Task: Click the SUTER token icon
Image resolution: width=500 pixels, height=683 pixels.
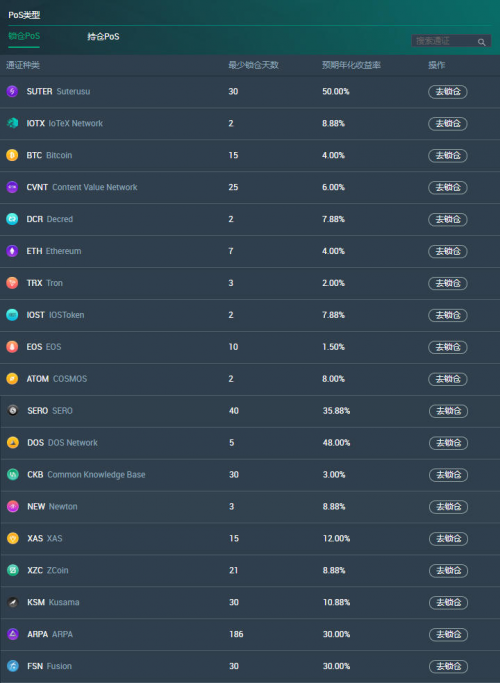Action: pos(12,91)
